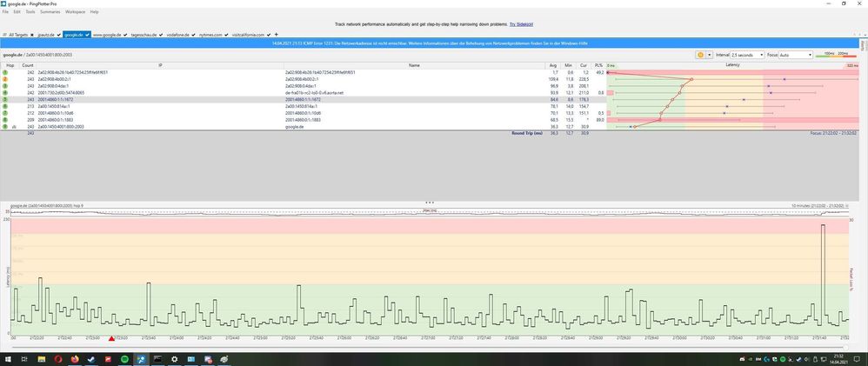
Task: Open the Focus dropdown set to Auto
Action: 796,55
